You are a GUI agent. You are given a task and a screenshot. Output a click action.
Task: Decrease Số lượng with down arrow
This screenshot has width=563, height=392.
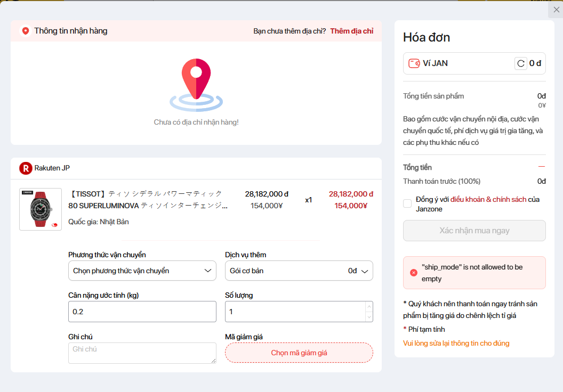pyautogui.click(x=368, y=316)
